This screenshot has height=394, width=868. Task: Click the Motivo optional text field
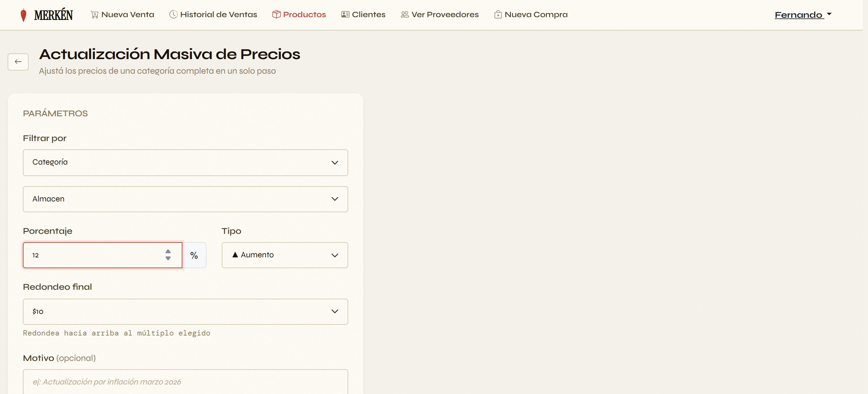pos(185,382)
